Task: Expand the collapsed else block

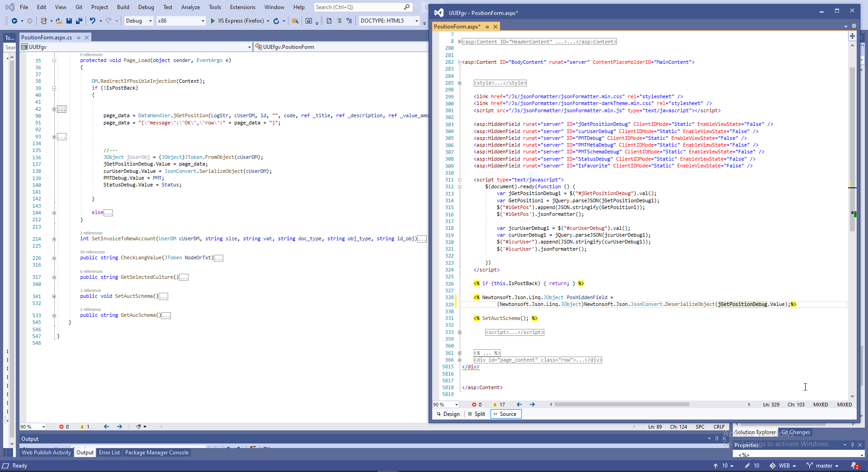Action: coord(108,213)
